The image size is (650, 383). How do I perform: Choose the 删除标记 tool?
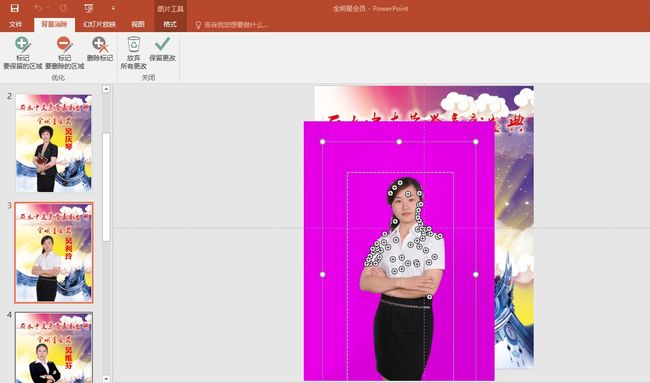pos(100,49)
